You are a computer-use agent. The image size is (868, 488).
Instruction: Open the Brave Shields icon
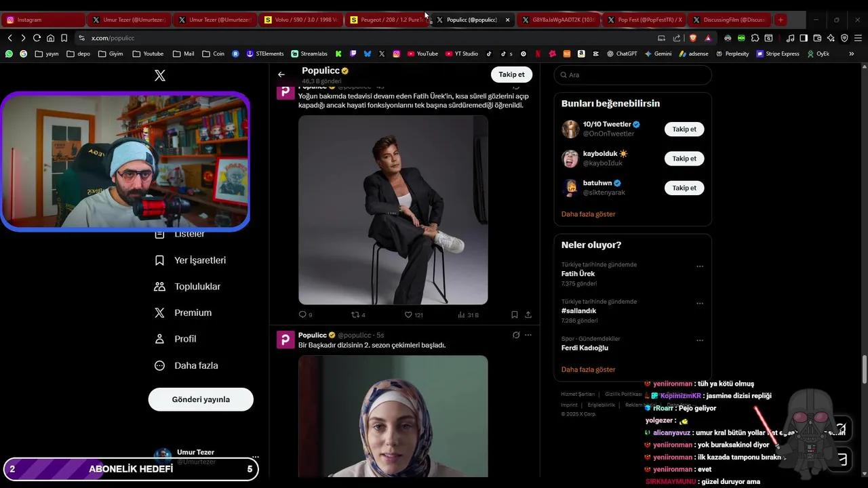coord(693,38)
